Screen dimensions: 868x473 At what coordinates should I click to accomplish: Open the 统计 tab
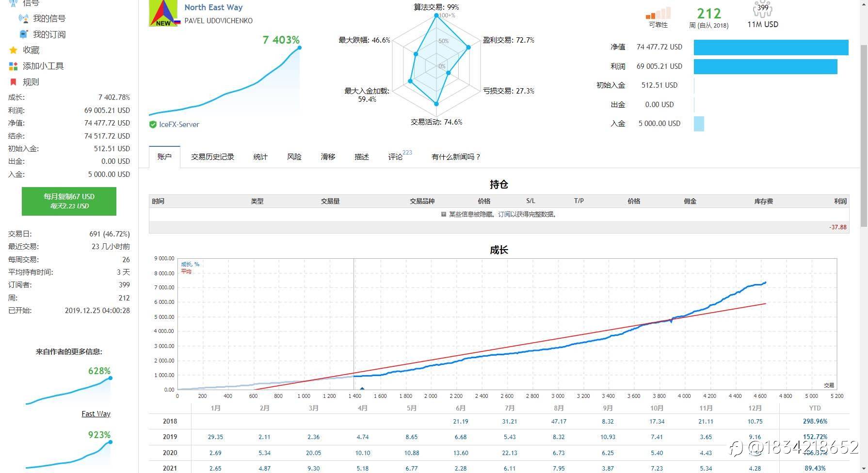click(x=260, y=157)
